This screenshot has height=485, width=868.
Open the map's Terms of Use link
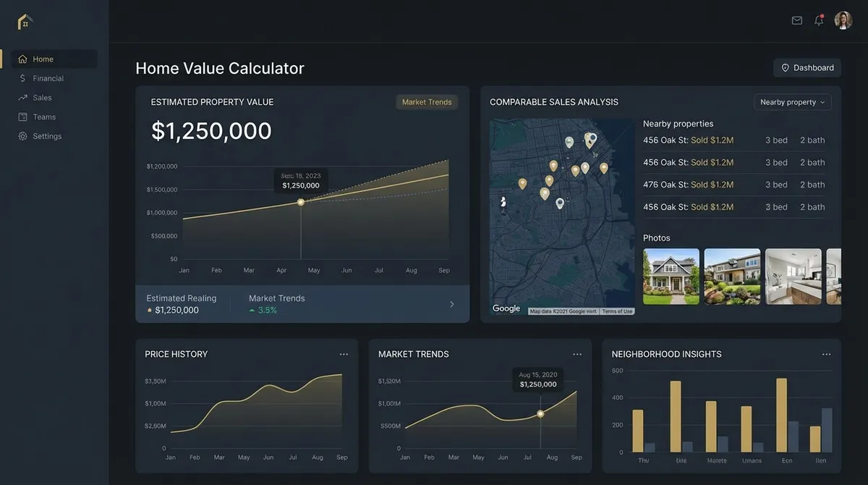coord(617,311)
